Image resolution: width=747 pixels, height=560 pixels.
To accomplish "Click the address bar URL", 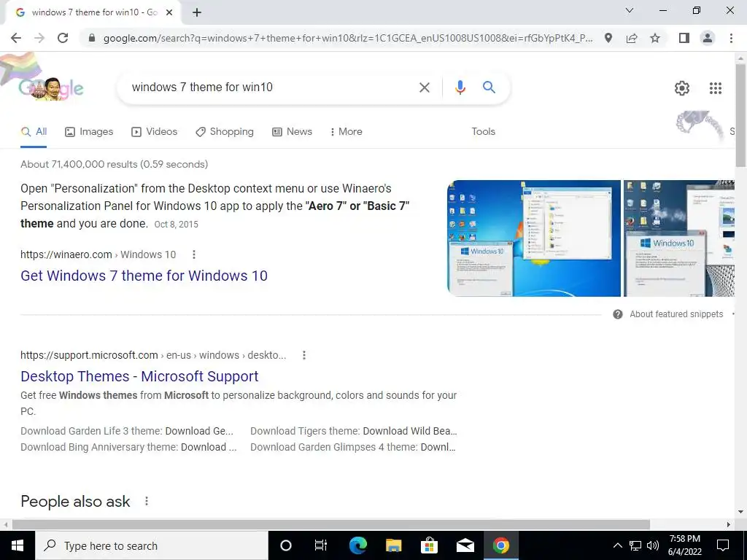I will point(348,38).
